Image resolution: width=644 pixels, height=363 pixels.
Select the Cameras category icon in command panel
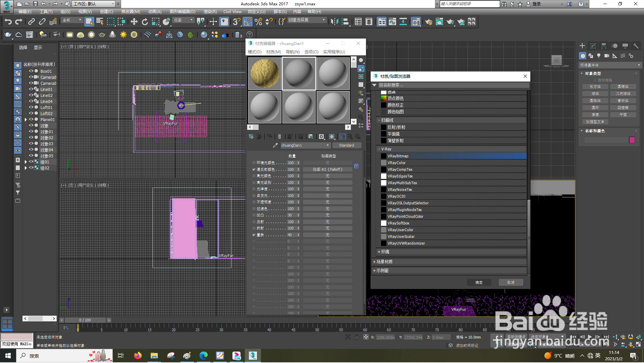[x=607, y=56]
